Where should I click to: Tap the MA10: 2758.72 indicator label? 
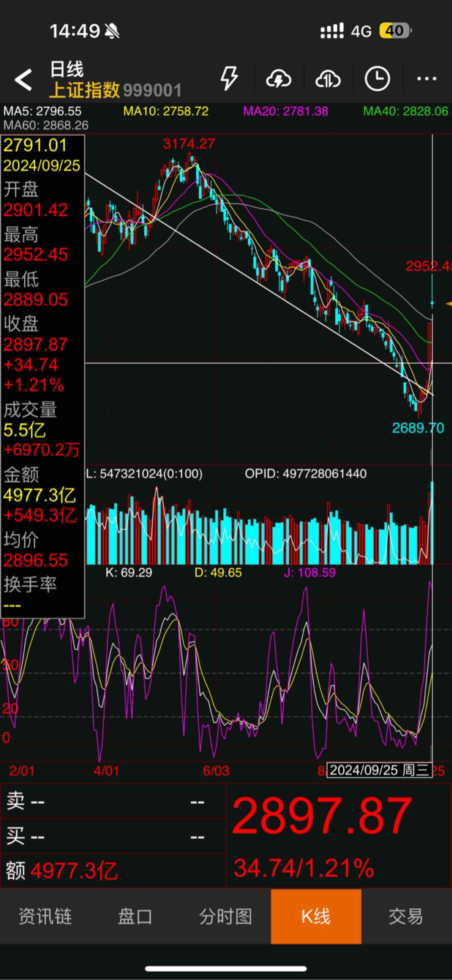166,111
